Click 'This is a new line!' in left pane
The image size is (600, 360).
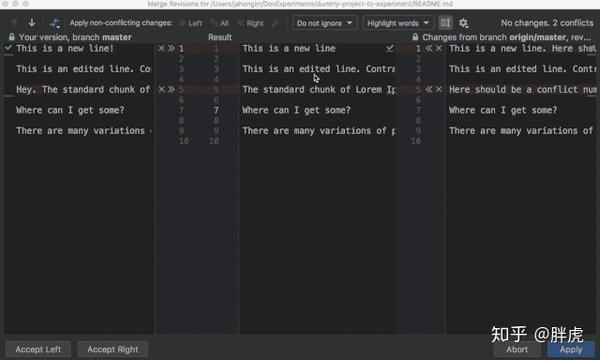click(x=65, y=48)
